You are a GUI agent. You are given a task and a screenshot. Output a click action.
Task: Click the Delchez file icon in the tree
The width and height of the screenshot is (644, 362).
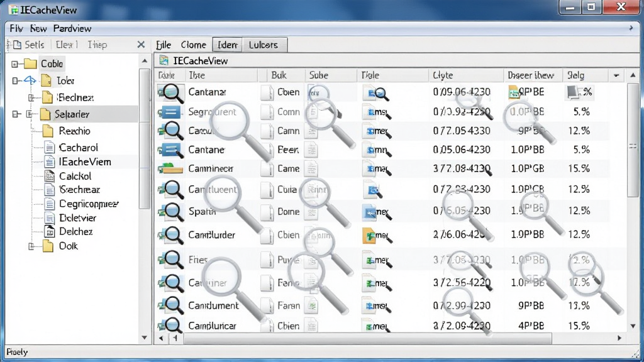pos(50,231)
